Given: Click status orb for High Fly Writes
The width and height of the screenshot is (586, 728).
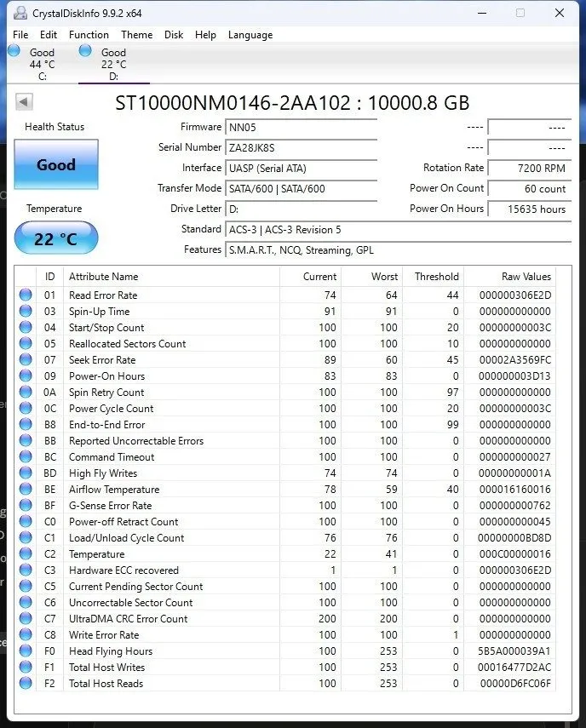Looking at the screenshot, I should (x=26, y=473).
